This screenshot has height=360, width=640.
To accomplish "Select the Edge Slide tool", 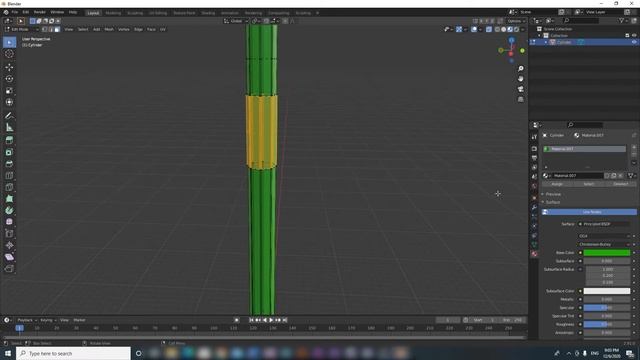I will [x=9, y=233].
